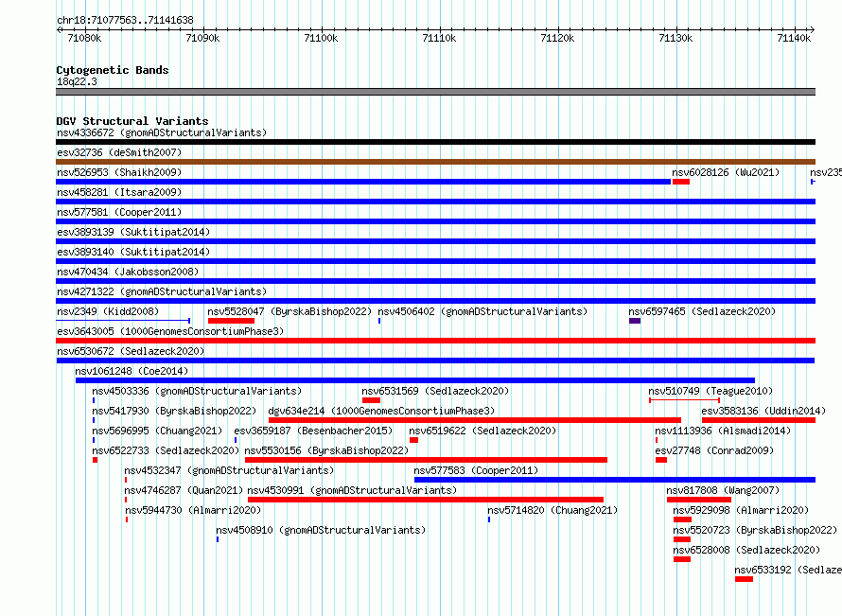Click the esv27748 (Conrad2009) label

[714, 450]
